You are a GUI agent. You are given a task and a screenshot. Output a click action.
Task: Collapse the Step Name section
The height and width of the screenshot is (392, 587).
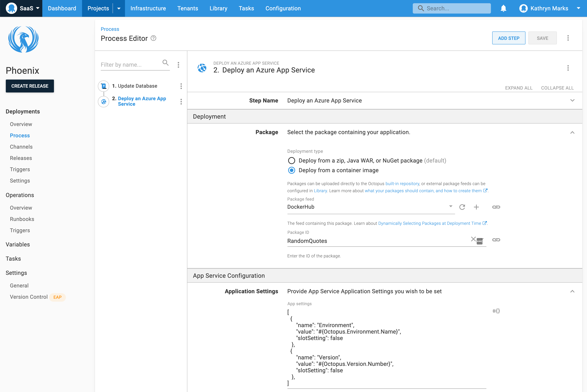(x=572, y=101)
